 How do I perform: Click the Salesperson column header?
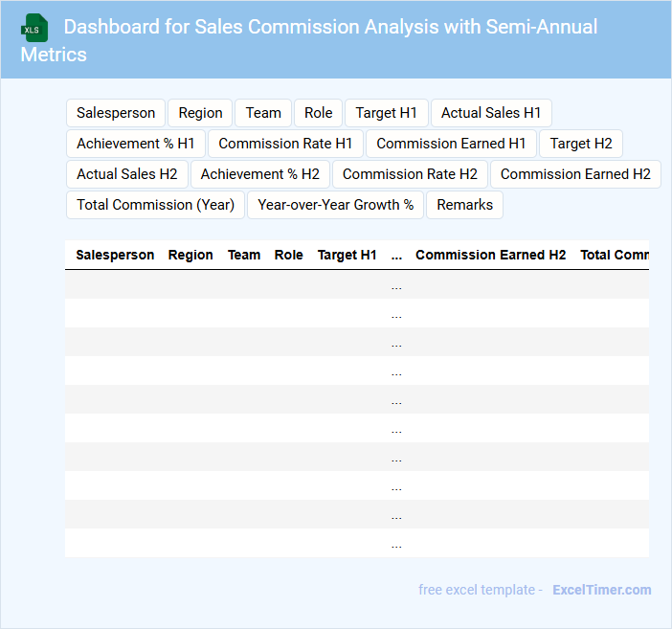click(115, 255)
